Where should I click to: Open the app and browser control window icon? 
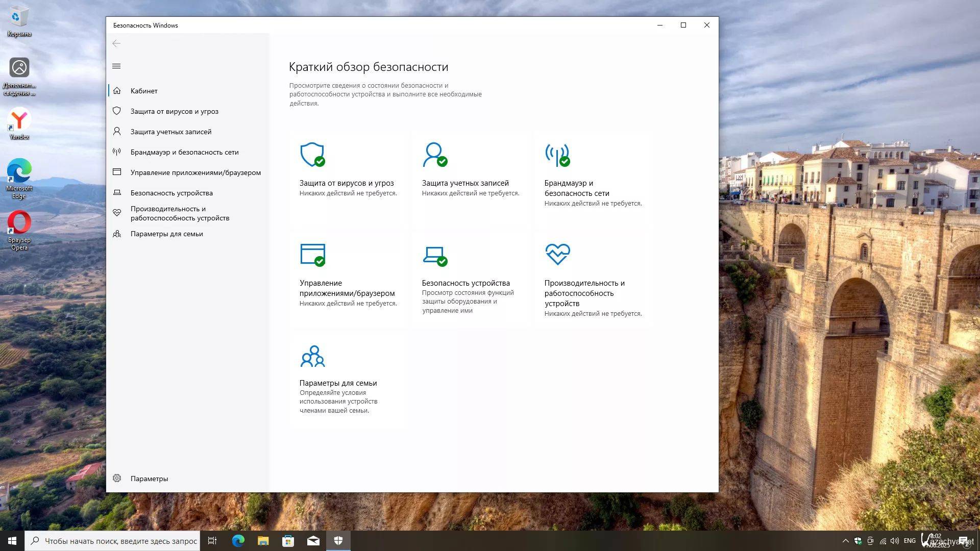pyautogui.click(x=312, y=255)
